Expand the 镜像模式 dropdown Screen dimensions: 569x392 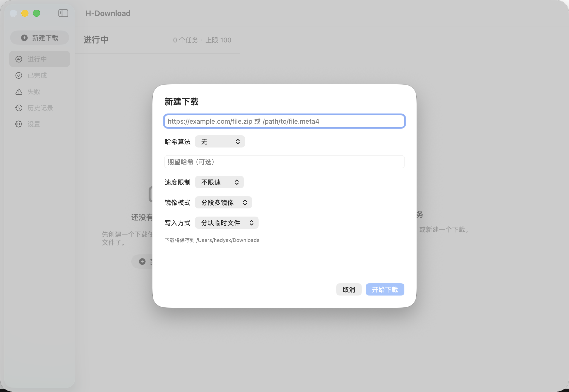pyautogui.click(x=223, y=202)
